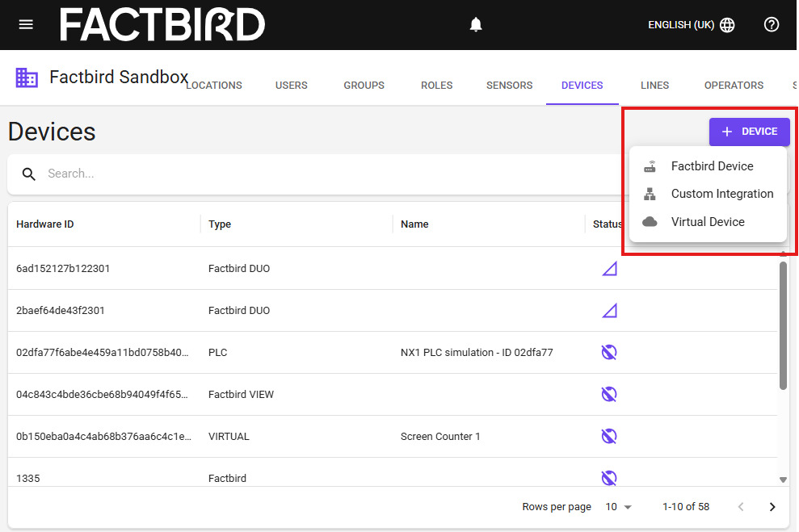
Task: Click offline status icon for Screen Counter 1
Action: [x=609, y=436]
